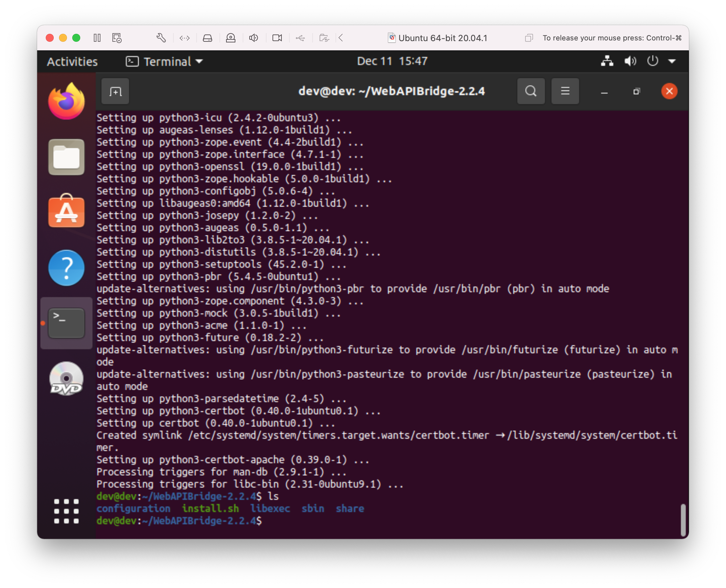The image size is (726, 588).
Task: Open Activities overview
Action: click(72, 62)
